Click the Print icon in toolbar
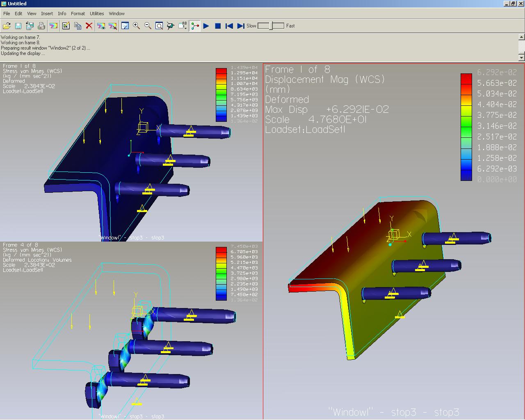 point(41,26)
